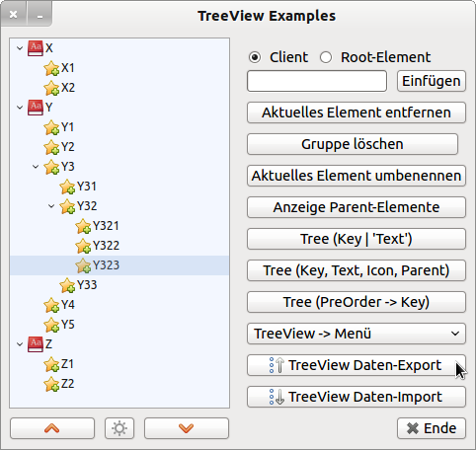Click the sun-shaped button below the tree
The height and width of the screenshot is (450, 476).
(x=119, y=428)
